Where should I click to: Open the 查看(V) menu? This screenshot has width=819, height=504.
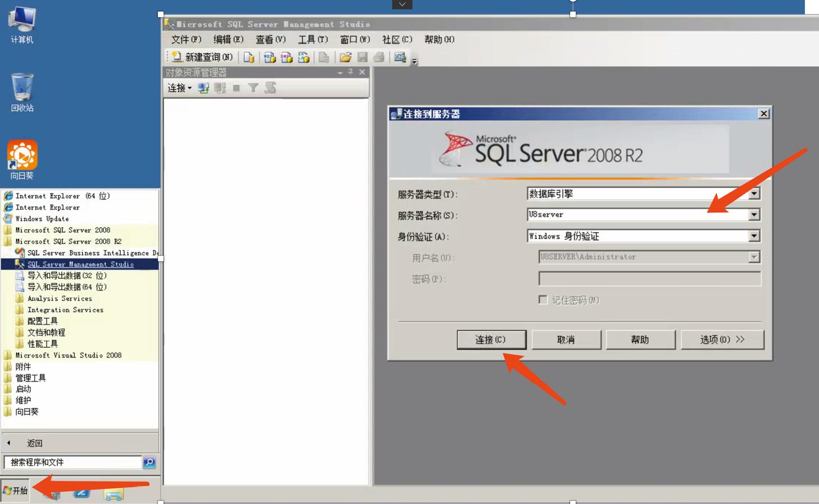(x=270, y=39)
